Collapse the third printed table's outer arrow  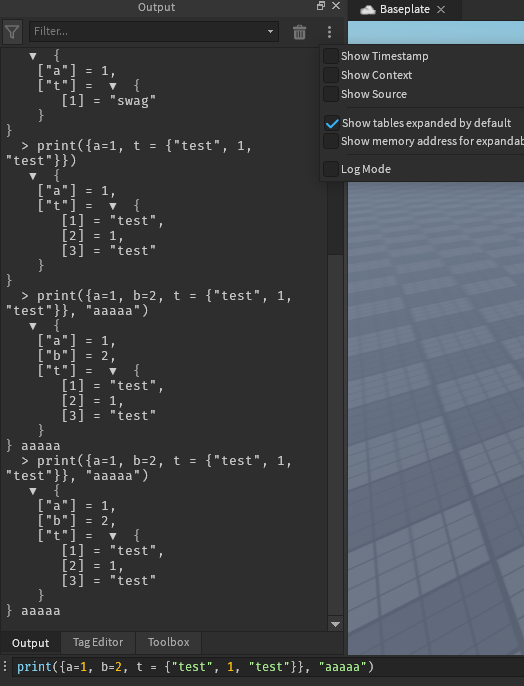click(33, 326)
